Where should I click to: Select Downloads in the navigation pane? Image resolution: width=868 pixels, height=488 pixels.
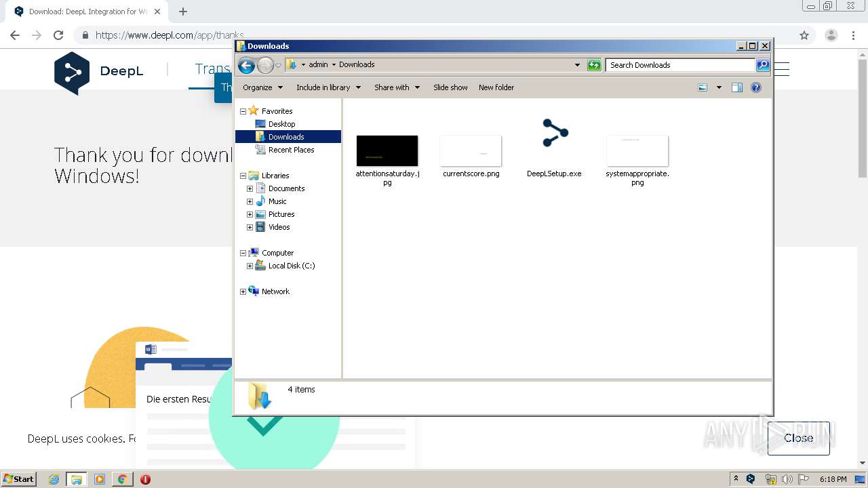coord(286,137)
